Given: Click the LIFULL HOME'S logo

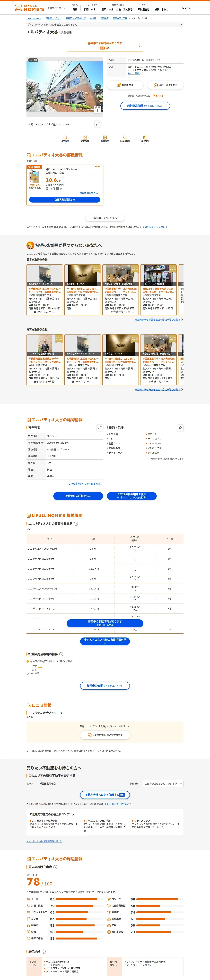Looking at the screenshot, I should click(x=29, y=8).
